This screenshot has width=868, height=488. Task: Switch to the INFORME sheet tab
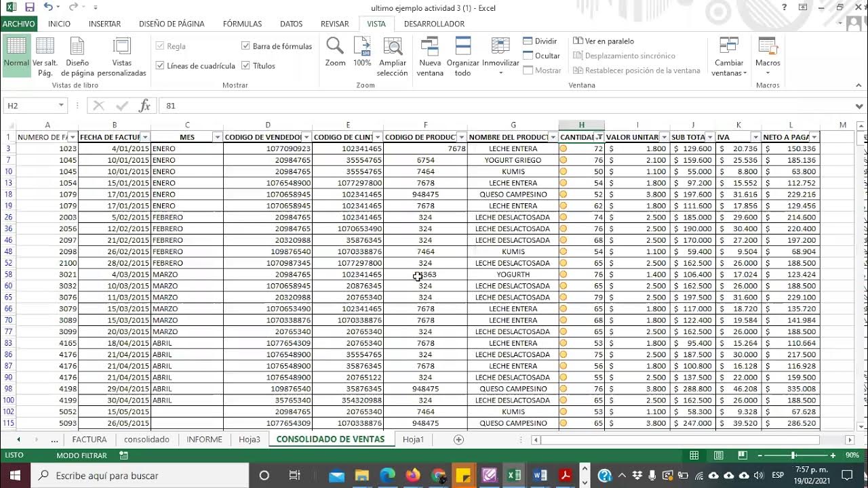pos(204,439)
